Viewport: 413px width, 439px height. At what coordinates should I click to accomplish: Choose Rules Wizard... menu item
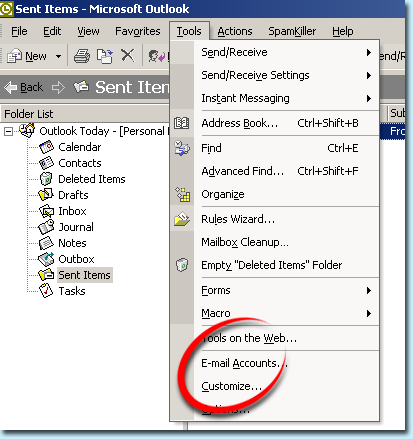coord(274,219)
